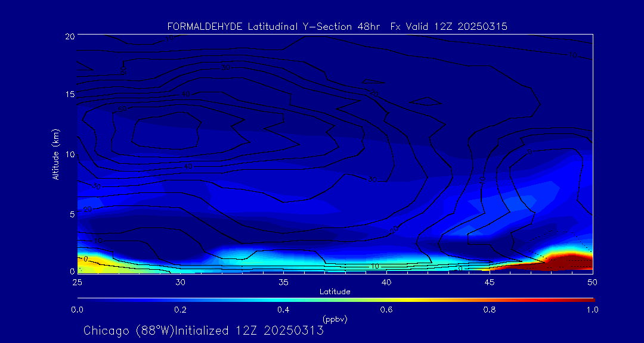
Task: Click latitude axis tick label 25
Action: point(77,282)
